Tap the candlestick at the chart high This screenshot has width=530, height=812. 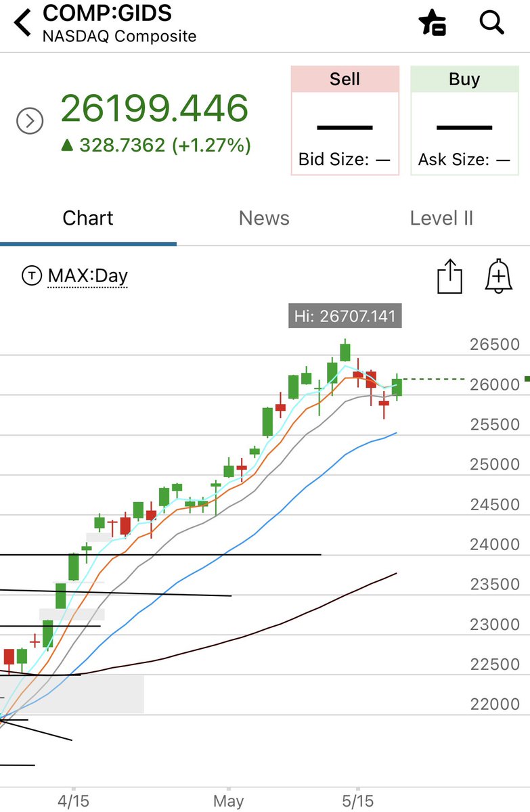(345, 351)
